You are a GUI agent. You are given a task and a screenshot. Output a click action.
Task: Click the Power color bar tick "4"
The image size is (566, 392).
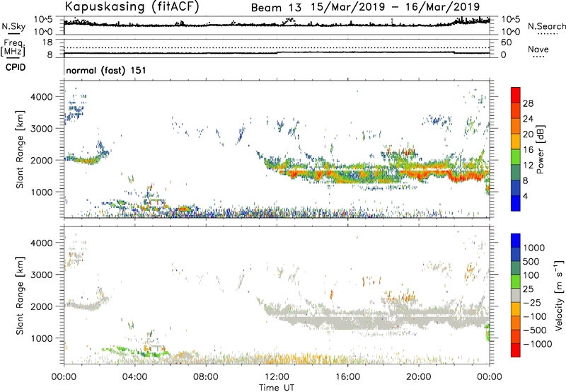click(x=526, y=196)
